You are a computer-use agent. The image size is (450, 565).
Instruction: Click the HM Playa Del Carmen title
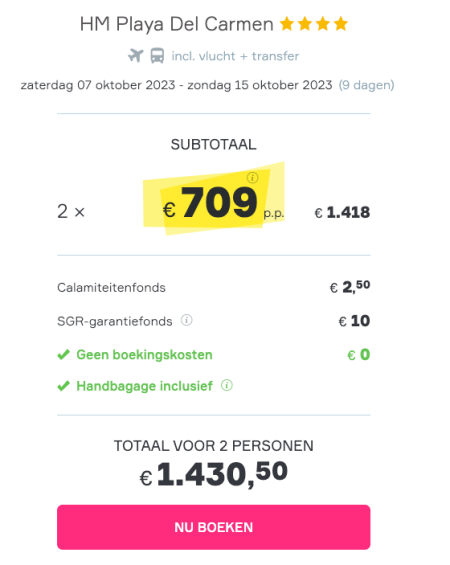click(177, 25)
